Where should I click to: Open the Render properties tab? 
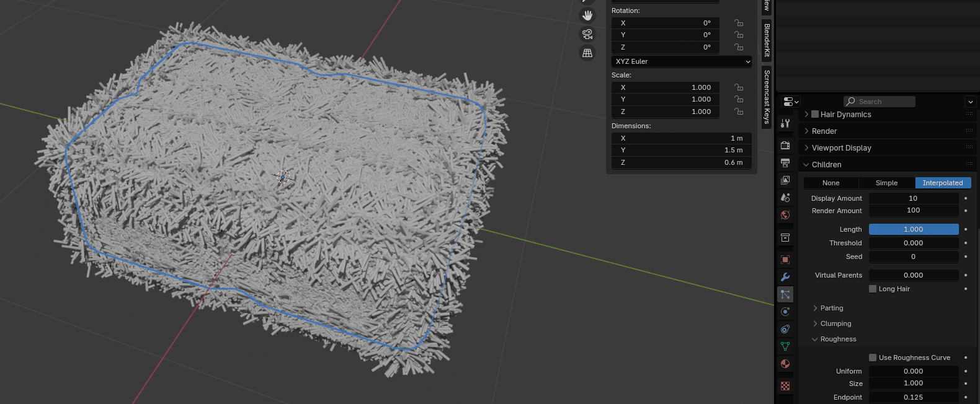(x=785, y=146)
